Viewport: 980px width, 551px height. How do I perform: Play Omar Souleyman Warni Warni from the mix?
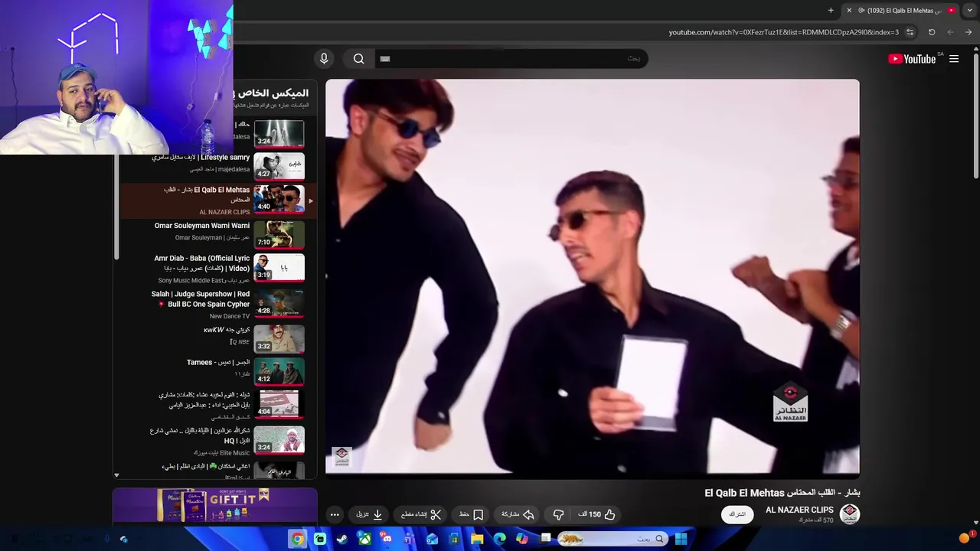202,226
